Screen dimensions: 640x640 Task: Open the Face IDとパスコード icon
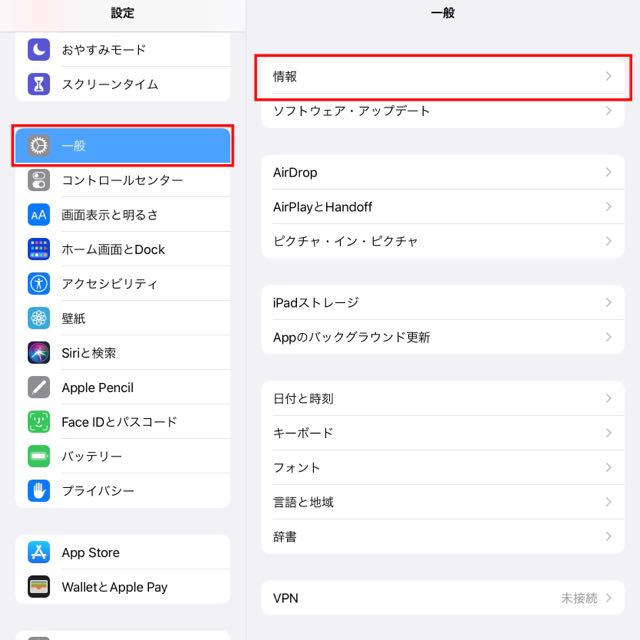point(39,422)
